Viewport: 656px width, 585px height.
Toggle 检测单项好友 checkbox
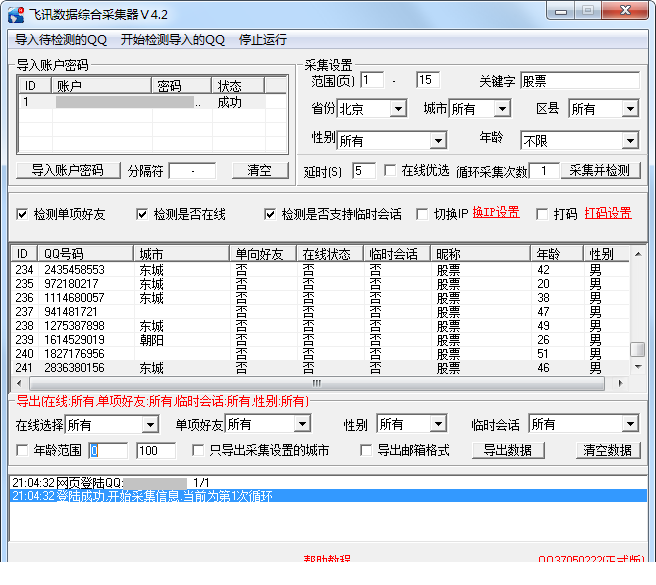click(x=22, y=215)
